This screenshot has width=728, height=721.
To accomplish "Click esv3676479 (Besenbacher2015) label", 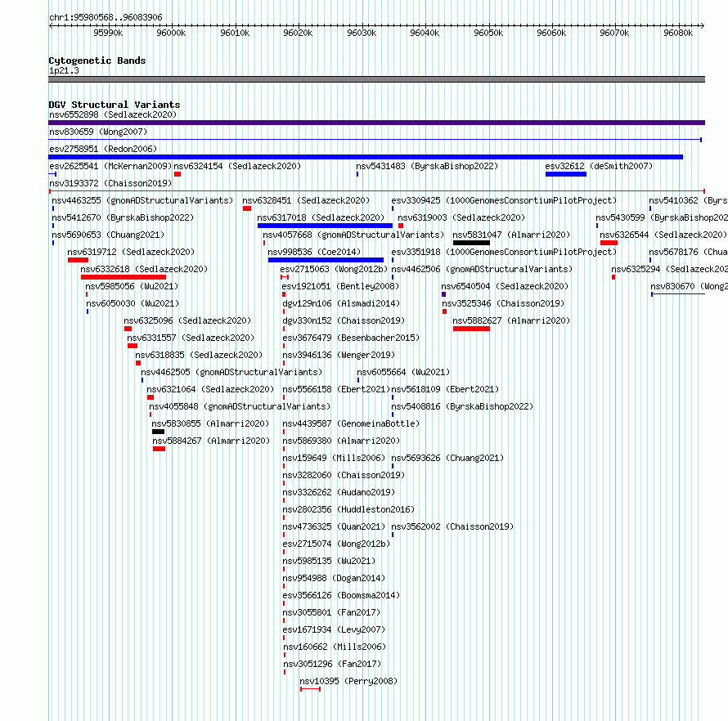I will [x=351, y=338].
